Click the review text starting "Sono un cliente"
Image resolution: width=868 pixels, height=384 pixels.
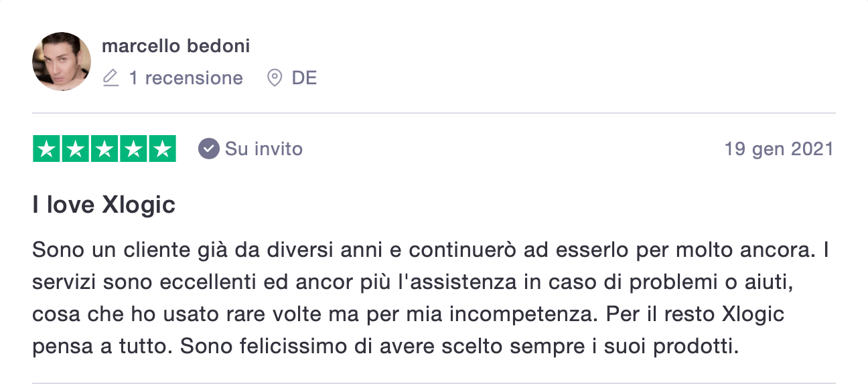(431, 298)
